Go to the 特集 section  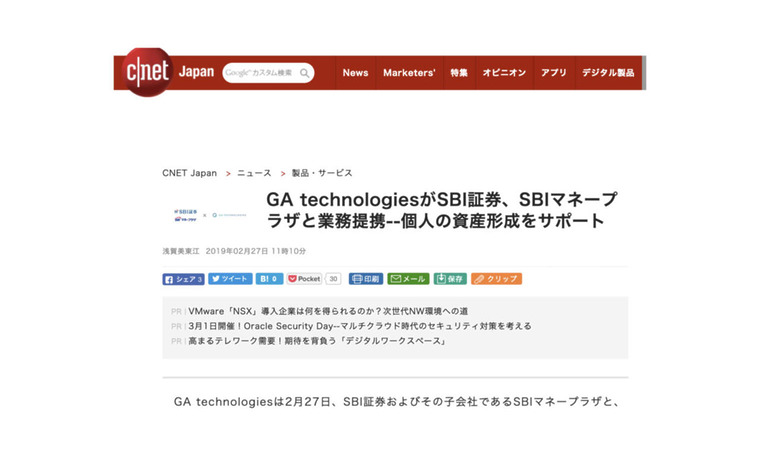click(458, 73)
